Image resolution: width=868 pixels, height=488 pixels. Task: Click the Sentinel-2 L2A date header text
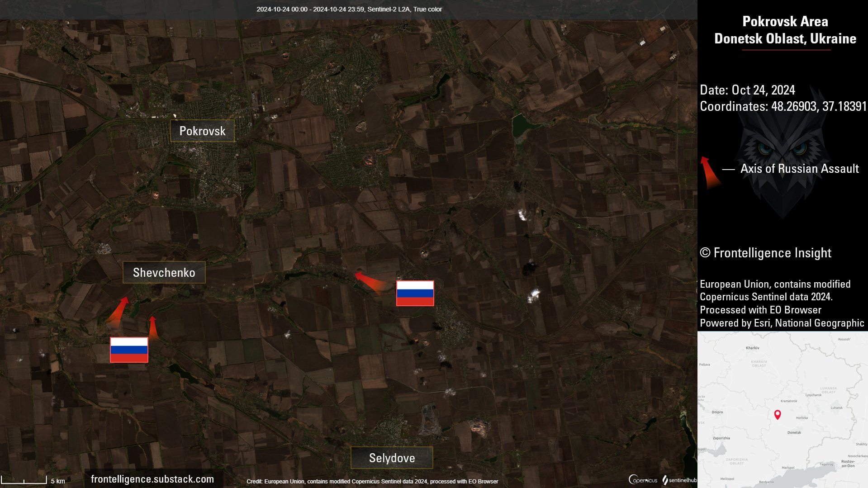[349, 9]
